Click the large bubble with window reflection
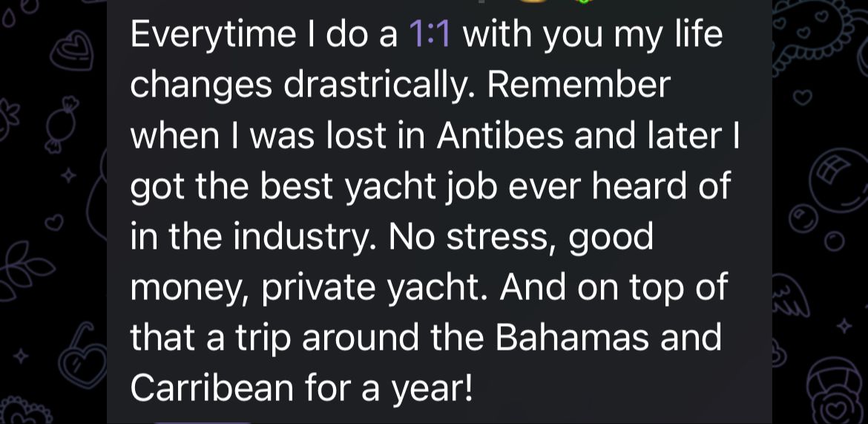This screenshot has height=424, width=868. (x=838, y=180)
